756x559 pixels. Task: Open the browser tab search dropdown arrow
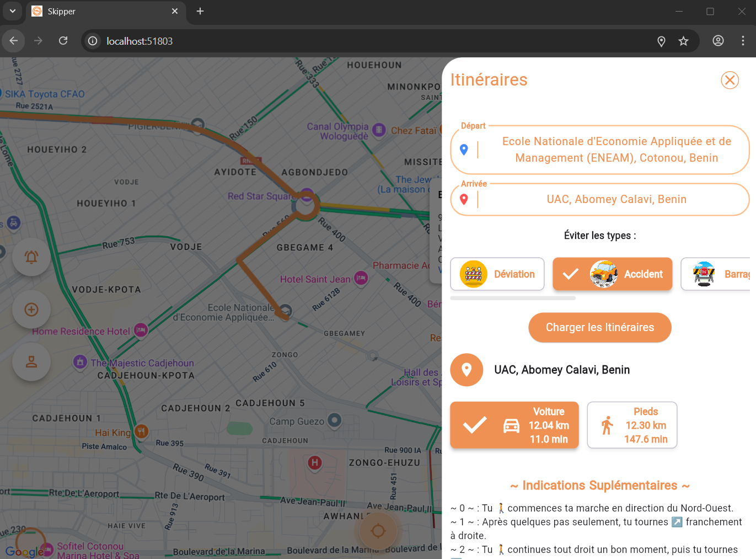click(x=12, y=11)
